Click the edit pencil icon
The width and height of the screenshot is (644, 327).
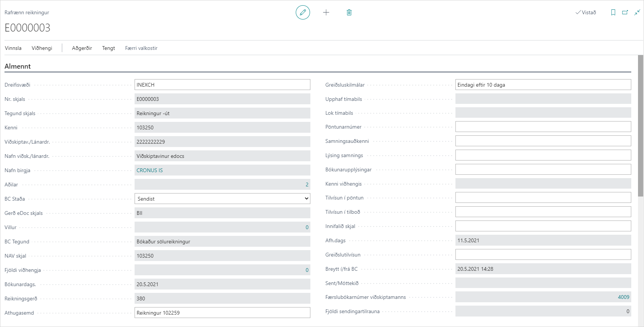tap(303, 12)
